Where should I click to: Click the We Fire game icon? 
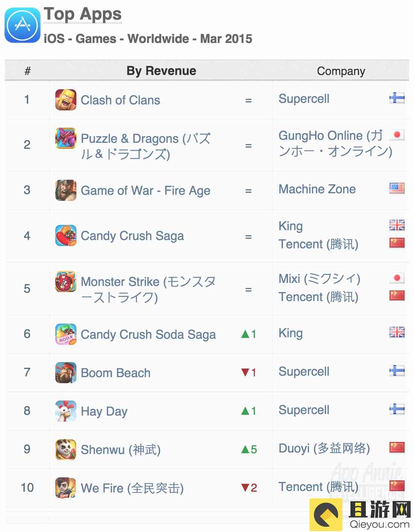coord(66,488)
